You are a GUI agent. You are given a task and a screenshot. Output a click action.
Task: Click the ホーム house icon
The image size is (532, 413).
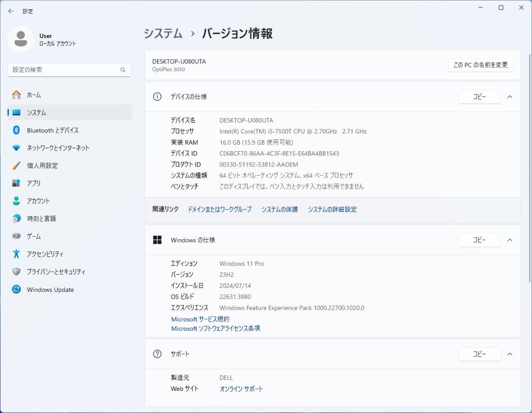(16, 95)
